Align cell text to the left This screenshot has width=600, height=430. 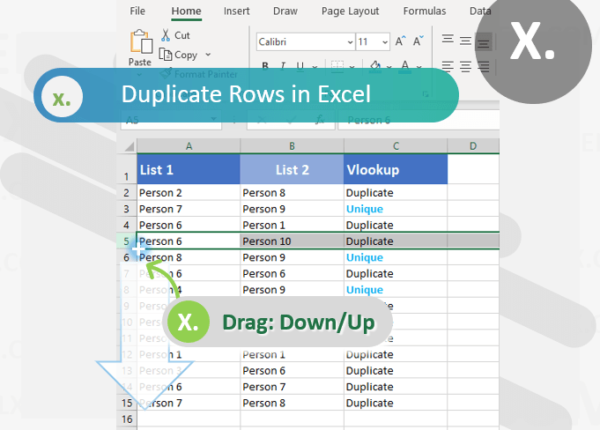coord(448,66)
